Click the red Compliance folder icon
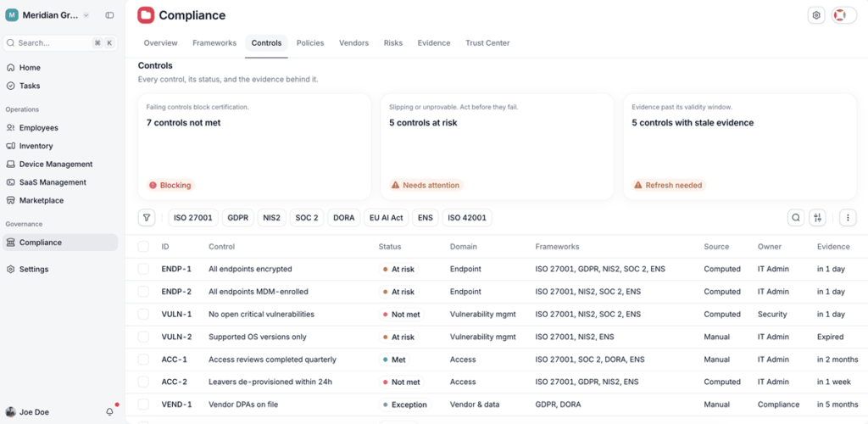The image size is (868, 424). click(x=146, y=15)
